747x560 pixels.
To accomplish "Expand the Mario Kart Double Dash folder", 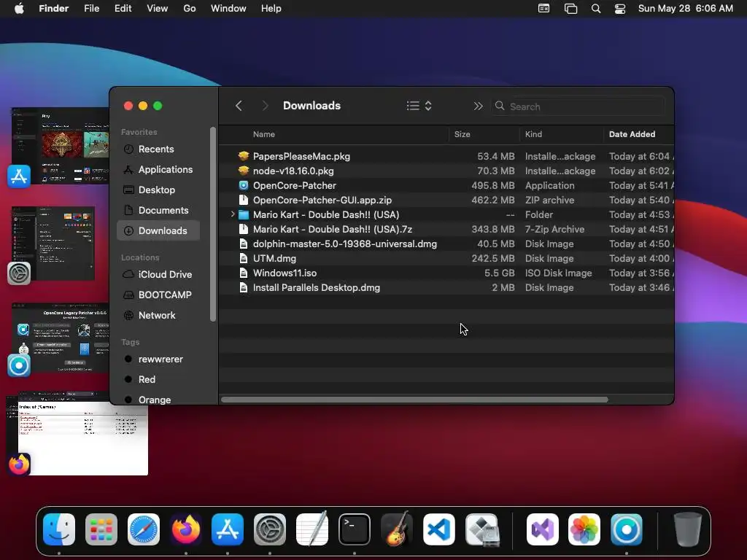I will 233,214.
